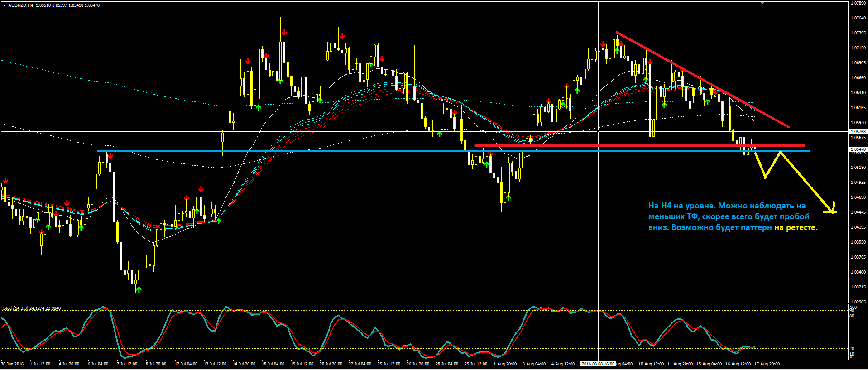This screenshot has width=868, height=370.
Task: Click the 17 Aug 20:00 time axis label
Action: (767, 364)
